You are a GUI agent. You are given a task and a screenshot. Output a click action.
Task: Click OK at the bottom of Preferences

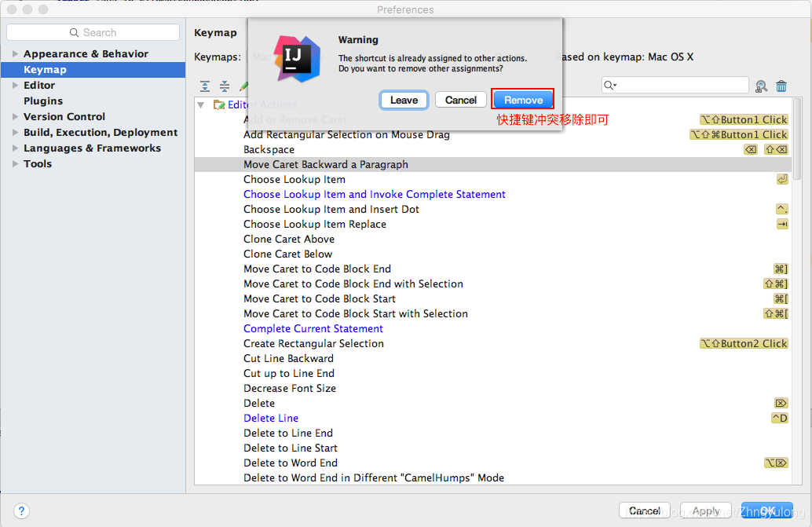point(767,511)
